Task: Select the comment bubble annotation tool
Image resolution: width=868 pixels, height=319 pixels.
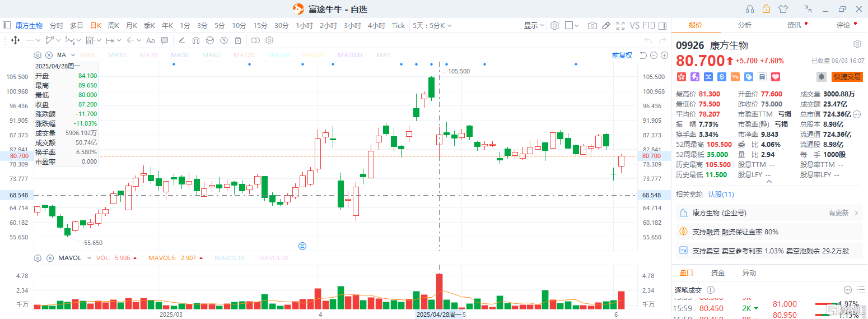Action: [165, 40]
